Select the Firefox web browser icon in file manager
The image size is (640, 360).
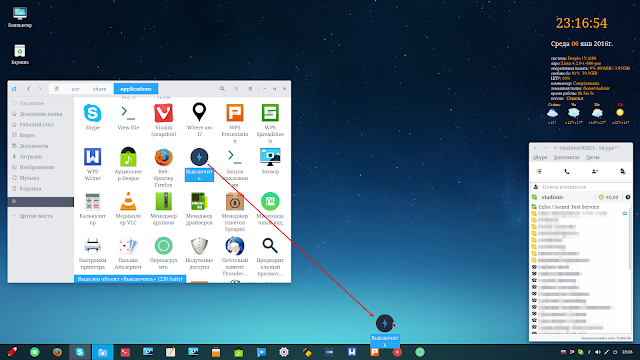[x=164, y=157]
